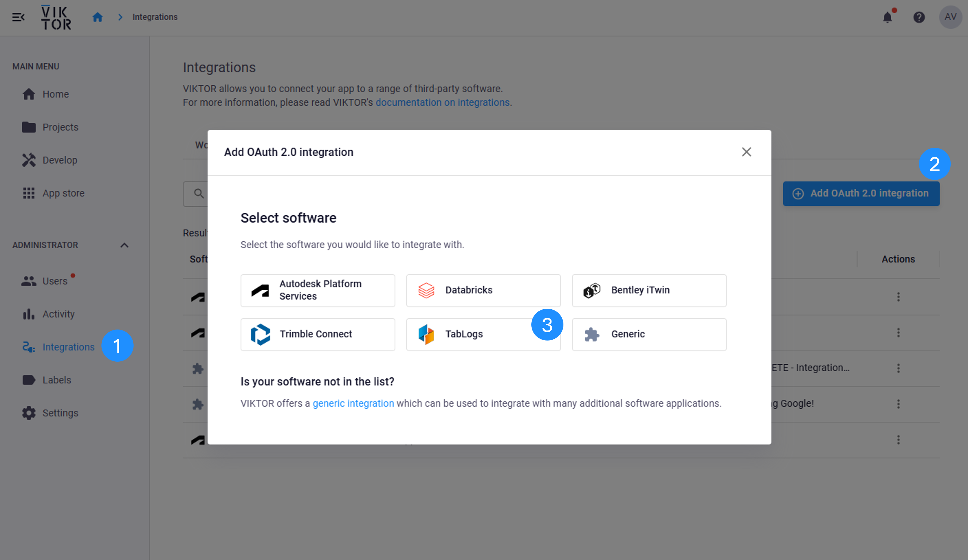
Task: Click the Integrations page heading
Action: tap(219, 68)
